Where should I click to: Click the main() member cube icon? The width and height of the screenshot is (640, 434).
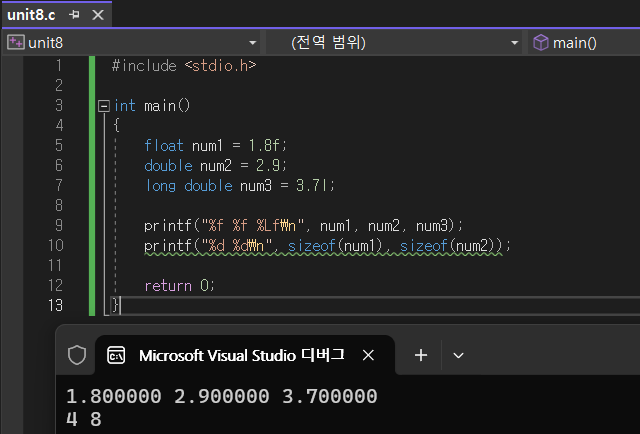(x=541, y=42)
